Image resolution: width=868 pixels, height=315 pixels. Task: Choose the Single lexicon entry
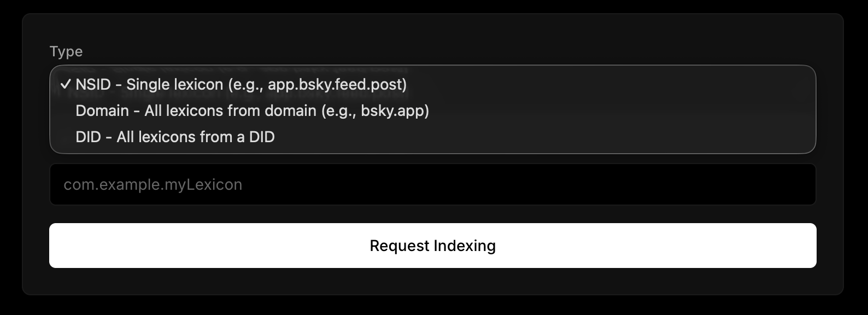pyautogui.click(x=241, y=84)
